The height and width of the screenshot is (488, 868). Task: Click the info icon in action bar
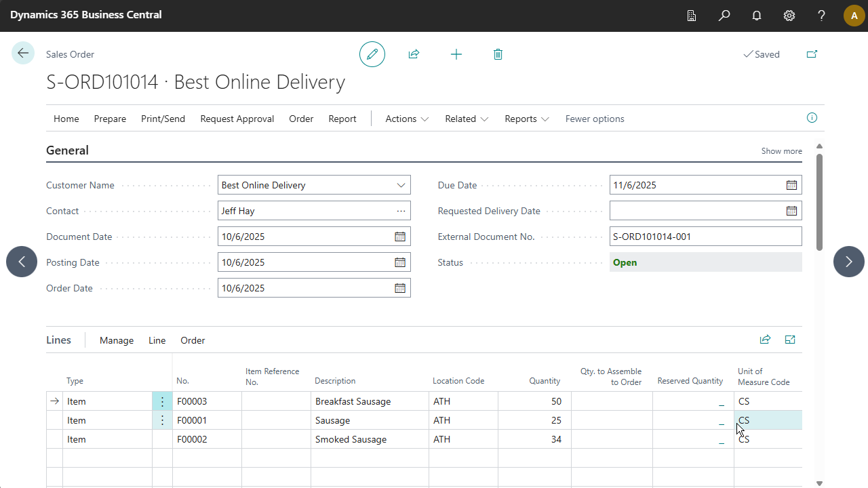click(x=812, y=118)
